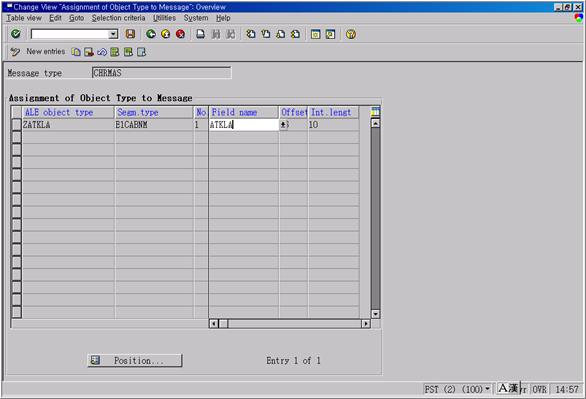
Task: Toggle Display/Change pencil icon
Action: [x=15, y=52]
